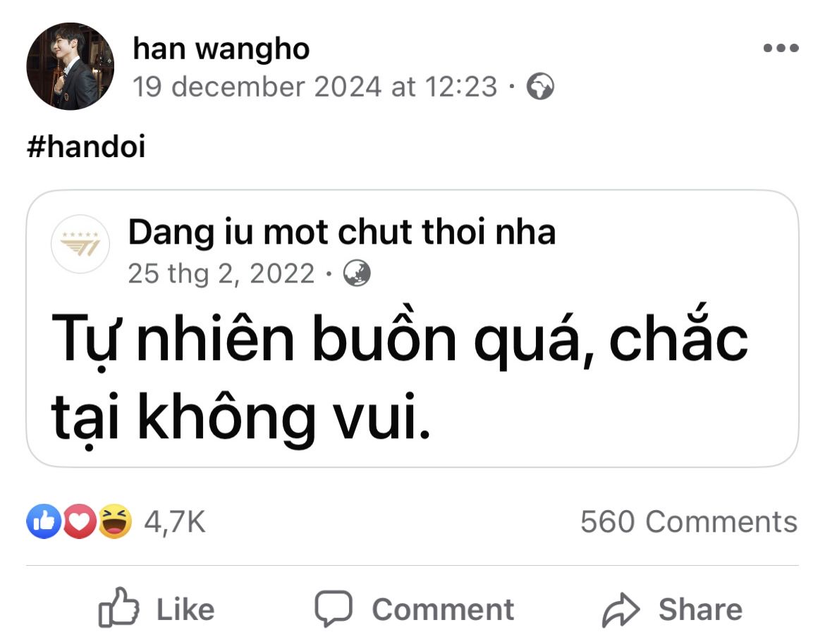Click the #handoi hashtag
The width and height of the screenshot is (825, 644).
(x=86, y=146)
